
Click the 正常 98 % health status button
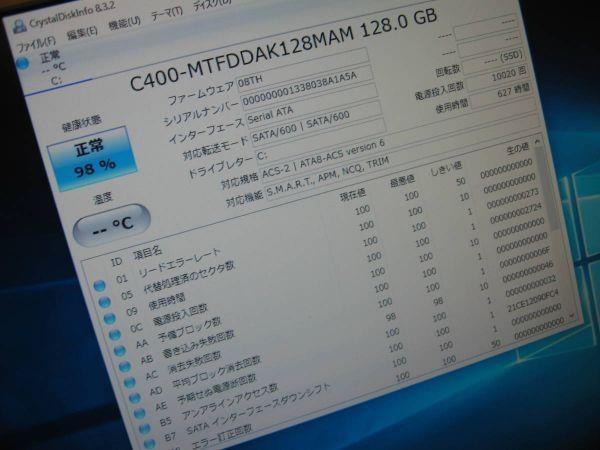[92, 158]
